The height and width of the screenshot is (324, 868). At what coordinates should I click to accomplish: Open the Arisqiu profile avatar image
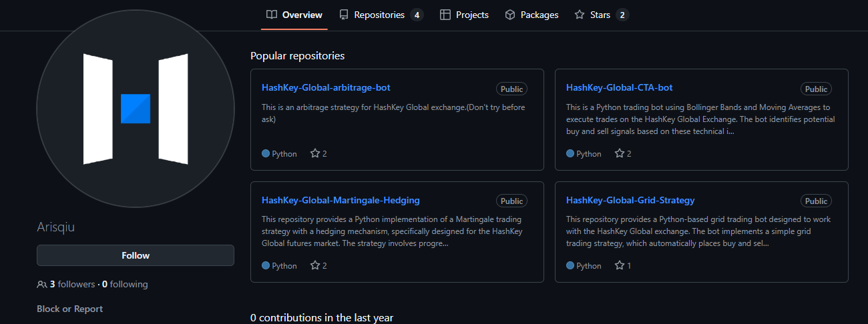[136, 109]
